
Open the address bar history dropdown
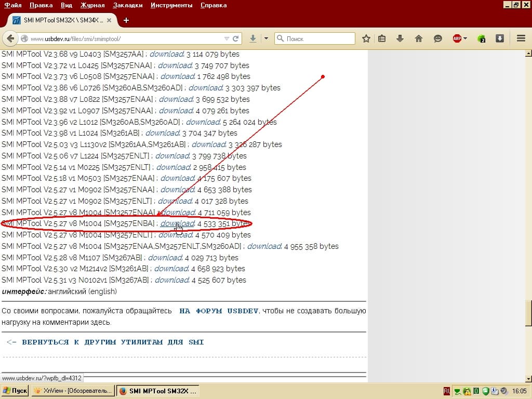(227, 38)
